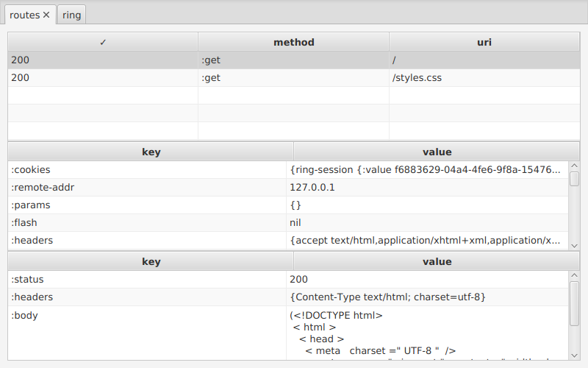Screen dimensions: 588x368
Task: Select the :cookies key row
Action: tap(147, 170)
